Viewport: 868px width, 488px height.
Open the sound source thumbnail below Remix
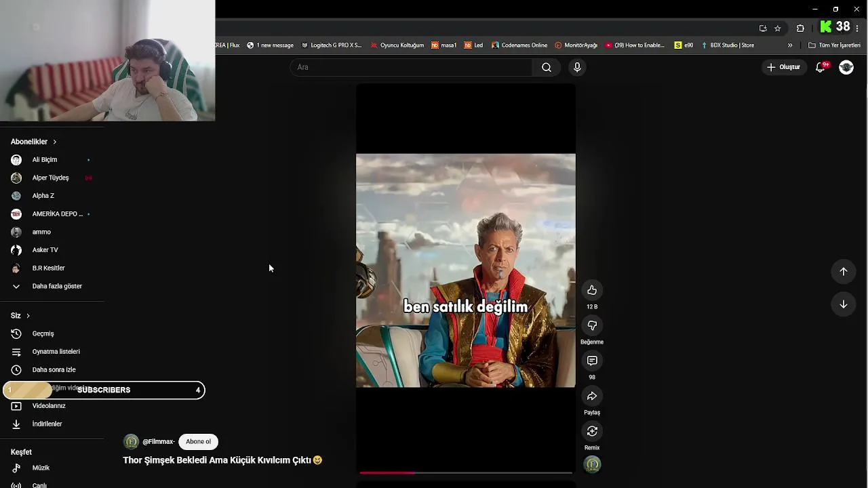pyautogui.click(x=592, y=465)
